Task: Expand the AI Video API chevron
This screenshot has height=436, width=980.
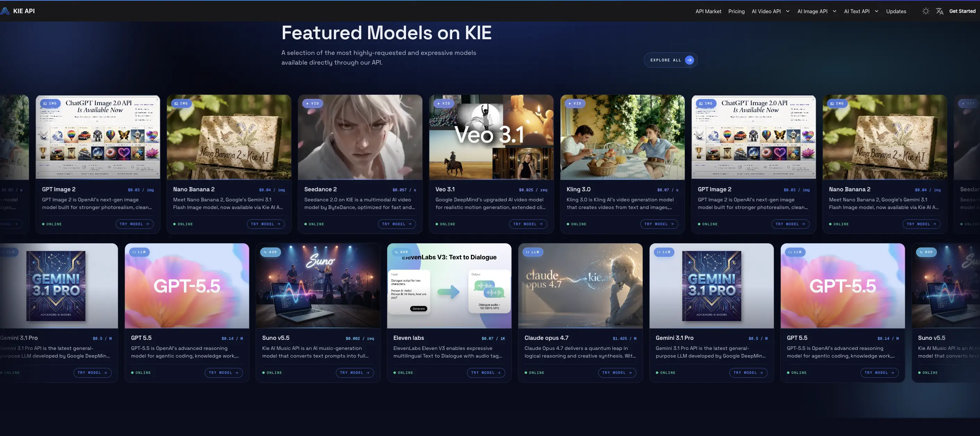Action: [x=787, y=11]
